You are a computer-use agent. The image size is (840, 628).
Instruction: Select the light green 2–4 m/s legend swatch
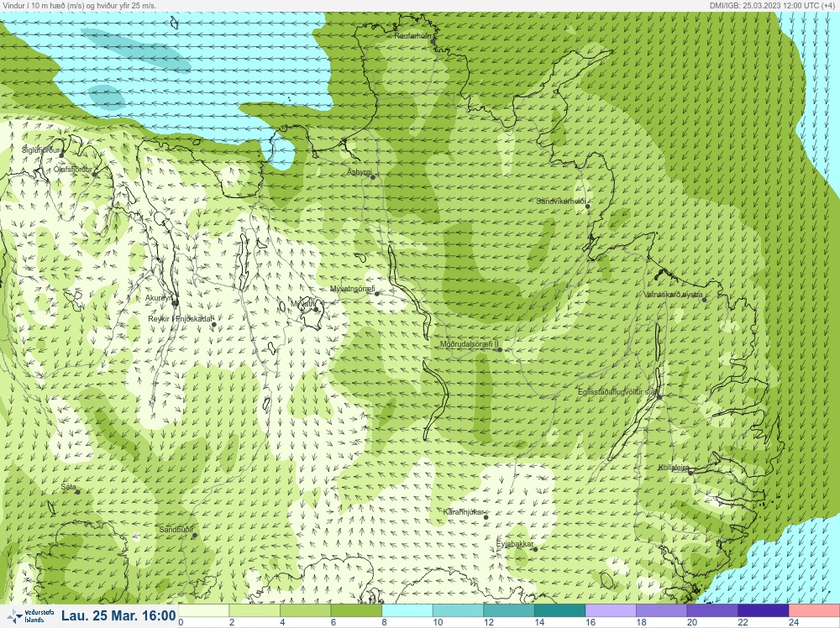255,610
